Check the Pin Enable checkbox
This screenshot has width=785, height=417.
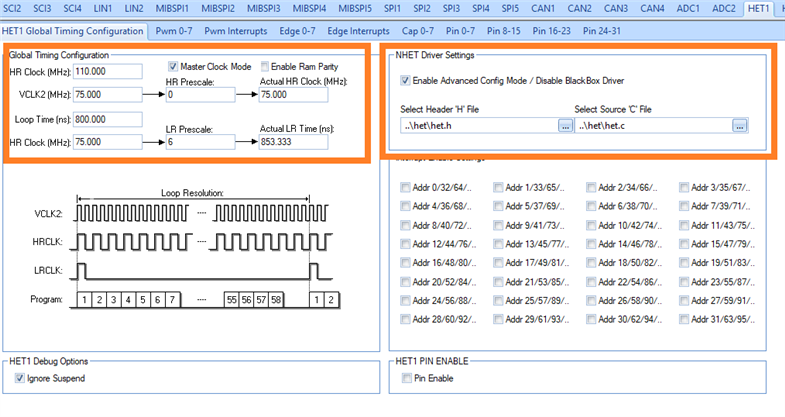click(x=405, y=378)
